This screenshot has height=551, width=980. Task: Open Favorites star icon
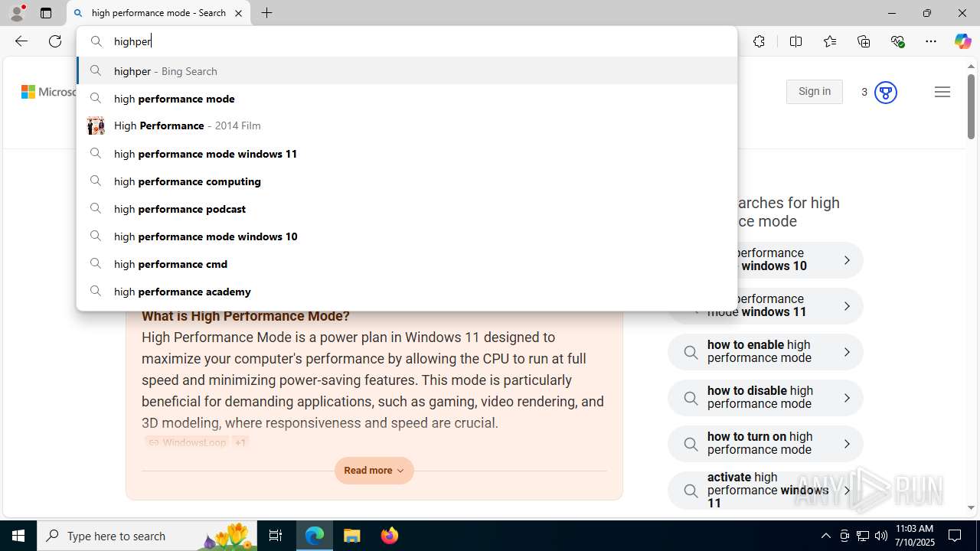coord(829,41)
